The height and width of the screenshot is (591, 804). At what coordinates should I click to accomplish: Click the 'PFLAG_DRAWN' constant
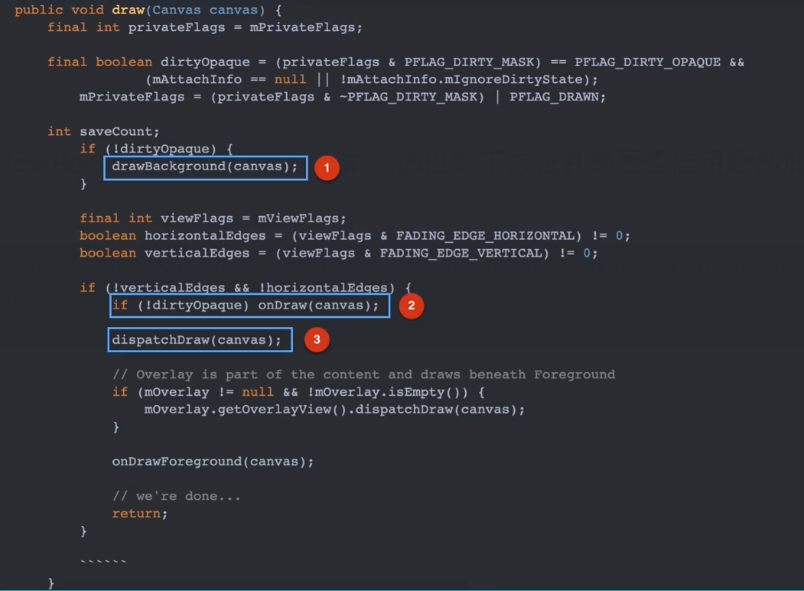554,97
